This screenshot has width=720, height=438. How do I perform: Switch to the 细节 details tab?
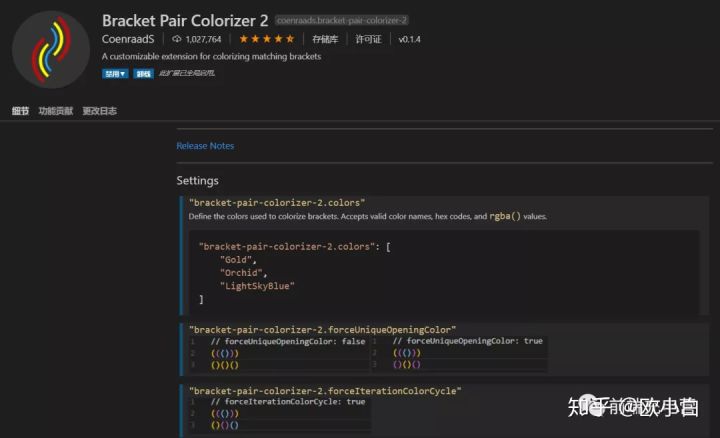[20, 111]
